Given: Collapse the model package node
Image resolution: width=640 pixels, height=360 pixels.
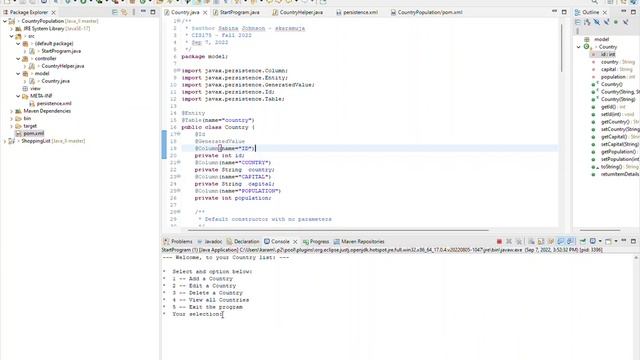Looking at the screenshot, I should click(18, 73).
